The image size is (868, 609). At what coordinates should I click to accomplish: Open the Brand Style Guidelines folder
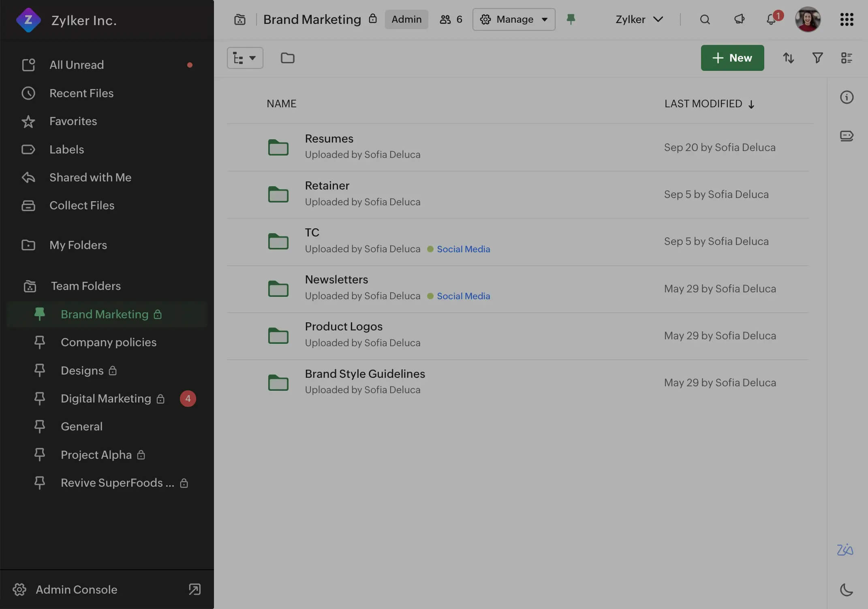[x=364, y=374]
